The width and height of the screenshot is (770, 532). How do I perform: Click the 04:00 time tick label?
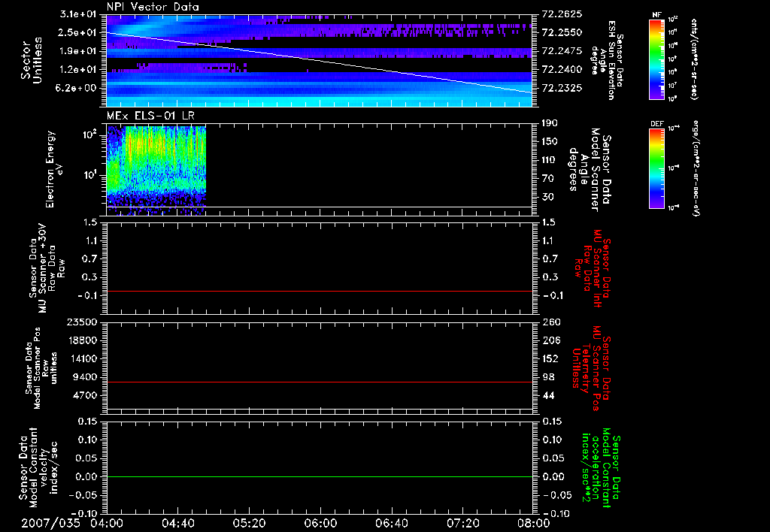pos(107,523)
